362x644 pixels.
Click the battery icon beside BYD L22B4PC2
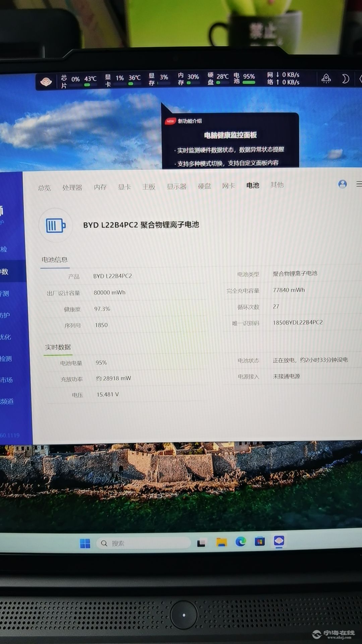click(x=55, y=225)
